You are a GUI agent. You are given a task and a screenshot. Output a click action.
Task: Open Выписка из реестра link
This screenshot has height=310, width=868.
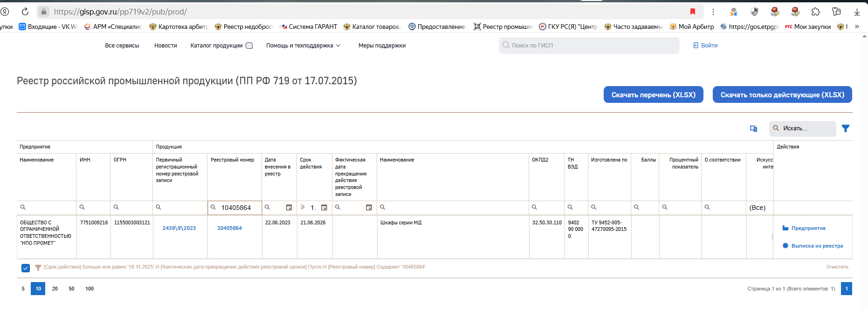pyautogui.click(x=817, y=246)
